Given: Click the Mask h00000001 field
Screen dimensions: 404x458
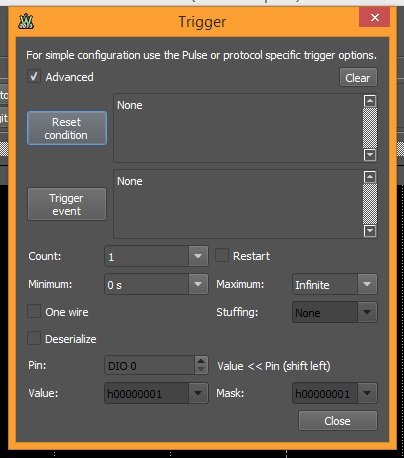Looking at the screenshot, I should click(325, 393).
